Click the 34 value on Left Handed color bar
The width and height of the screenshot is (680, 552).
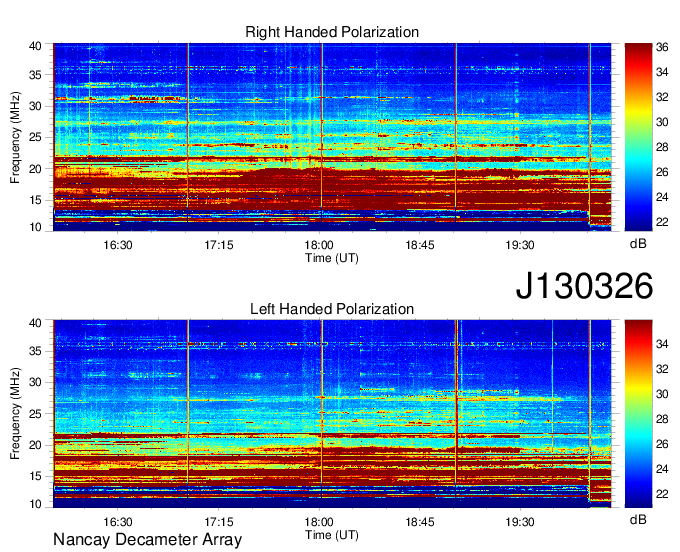[x=662, y=345]
